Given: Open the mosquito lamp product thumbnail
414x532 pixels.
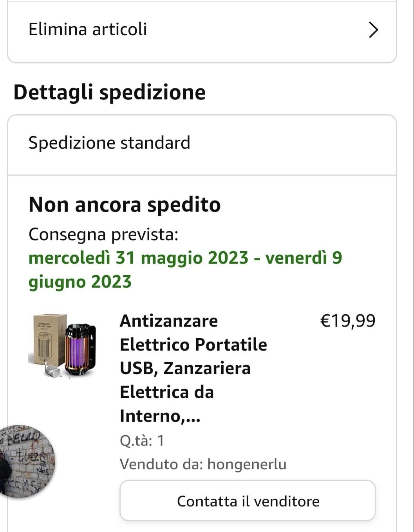Looking at the screenshot, I should [x=63, y=346].
